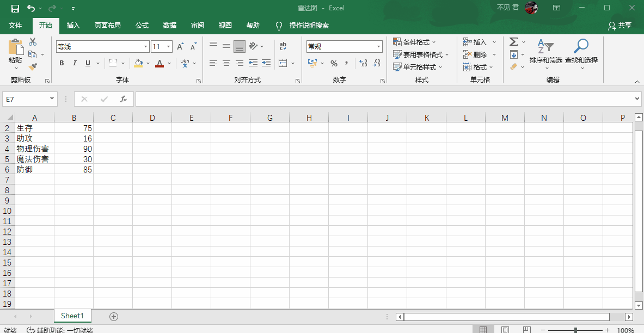Click the Paste clipboard icon
The height and width of the screenshot is (333, 644).
[16, 47]
